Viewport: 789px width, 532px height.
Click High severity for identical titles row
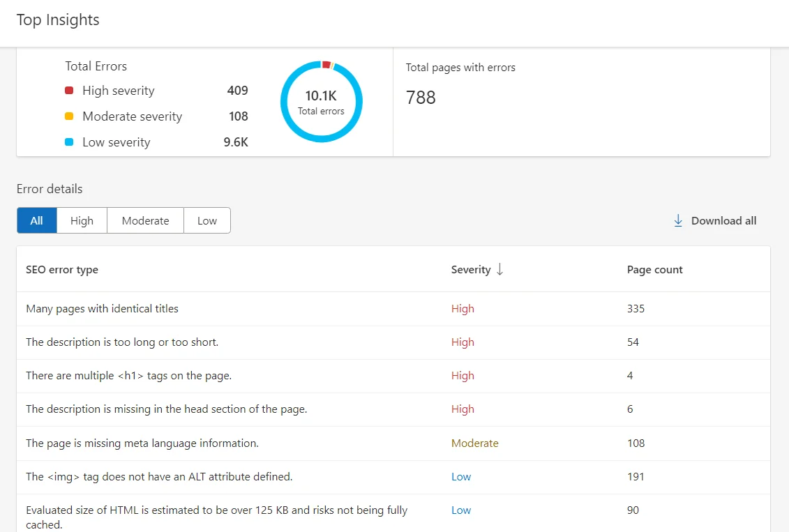463,309
